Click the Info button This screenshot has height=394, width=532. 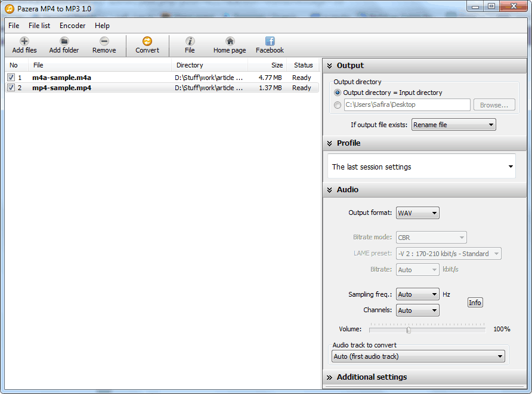click(475, 302)
